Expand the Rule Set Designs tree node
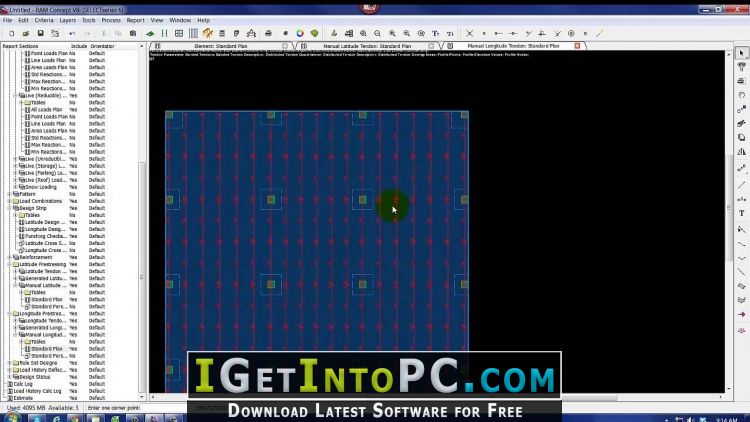 10,363
